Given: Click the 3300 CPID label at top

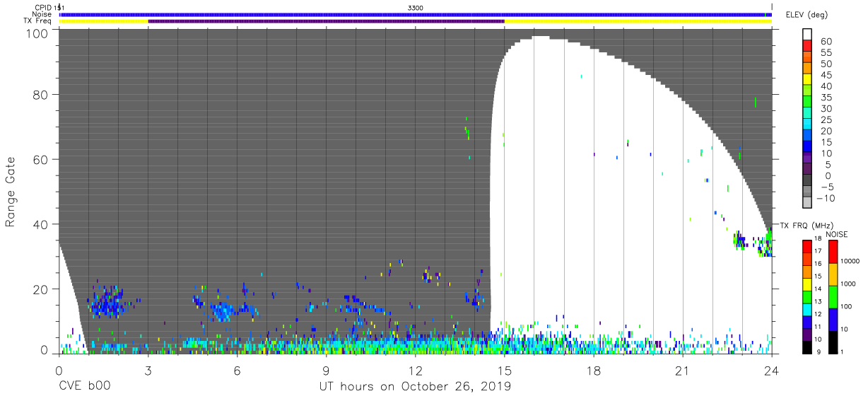Looking at the screenshot, I should tap(416, 7).
